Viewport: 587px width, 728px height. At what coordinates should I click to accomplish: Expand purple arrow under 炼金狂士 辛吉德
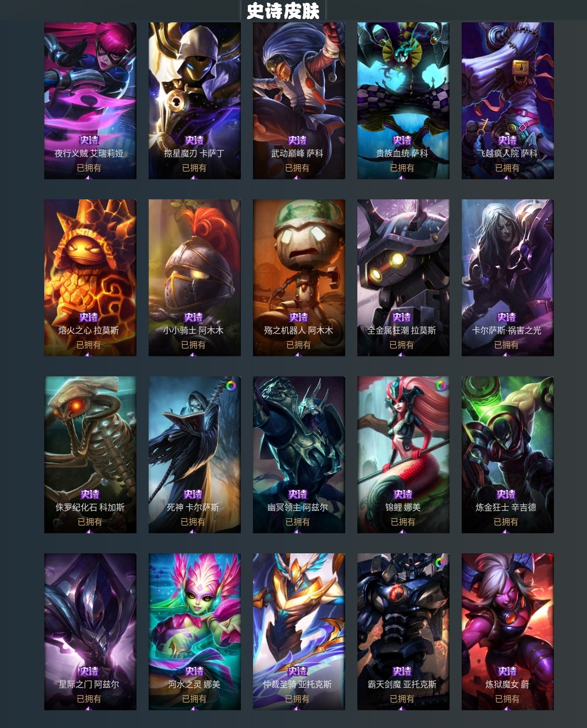click(506, 531)
